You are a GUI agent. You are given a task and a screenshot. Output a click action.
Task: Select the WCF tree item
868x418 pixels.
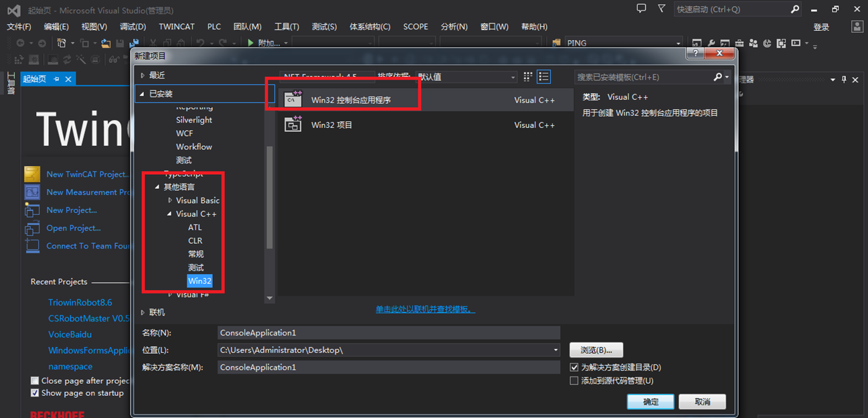(x=185, y=133)
